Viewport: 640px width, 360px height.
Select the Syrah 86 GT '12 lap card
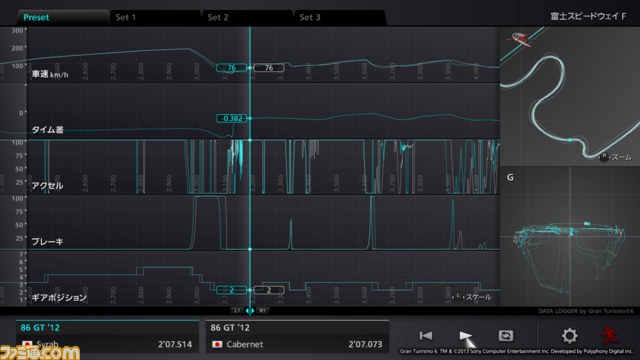[107, 337]
